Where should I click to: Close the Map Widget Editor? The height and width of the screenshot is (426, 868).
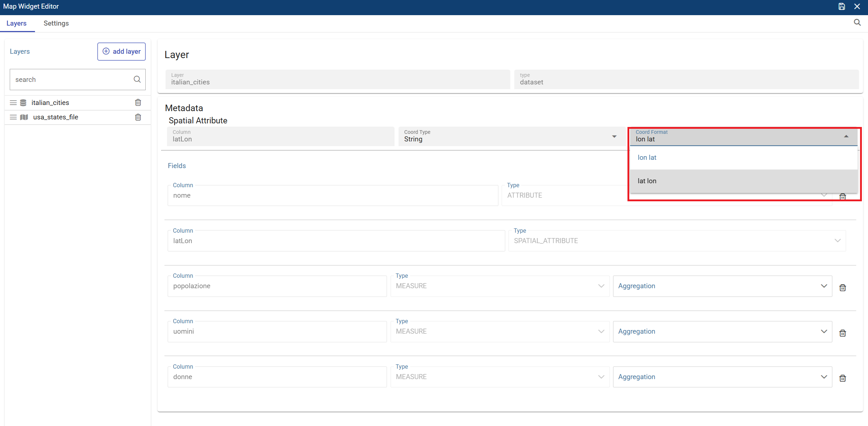(x=857, y=6)
